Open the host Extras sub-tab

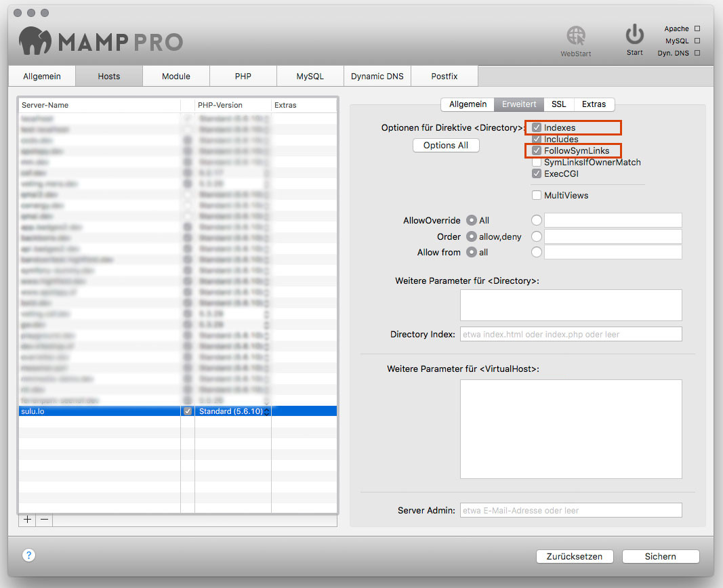pyautogui.click(x=594, y=104)
